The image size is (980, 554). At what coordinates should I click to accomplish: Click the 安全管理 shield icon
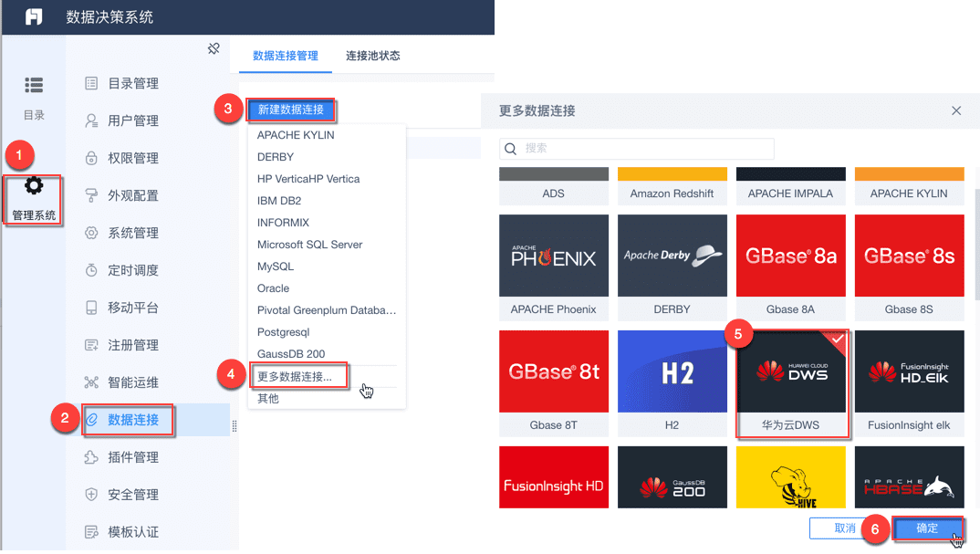pos(91,495)
